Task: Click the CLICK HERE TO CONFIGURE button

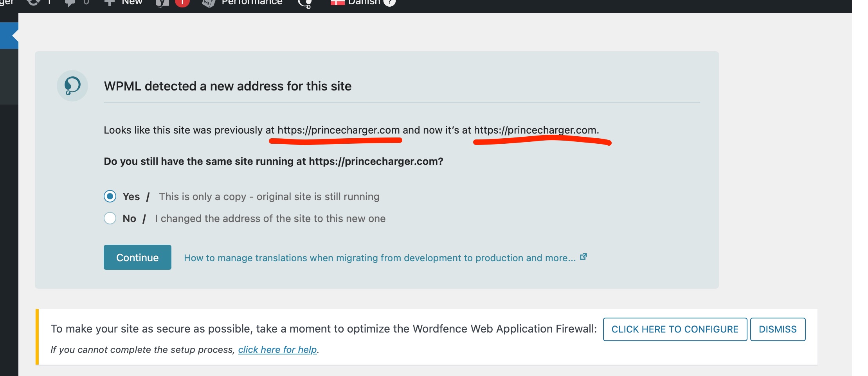Action: pos(675,329)
